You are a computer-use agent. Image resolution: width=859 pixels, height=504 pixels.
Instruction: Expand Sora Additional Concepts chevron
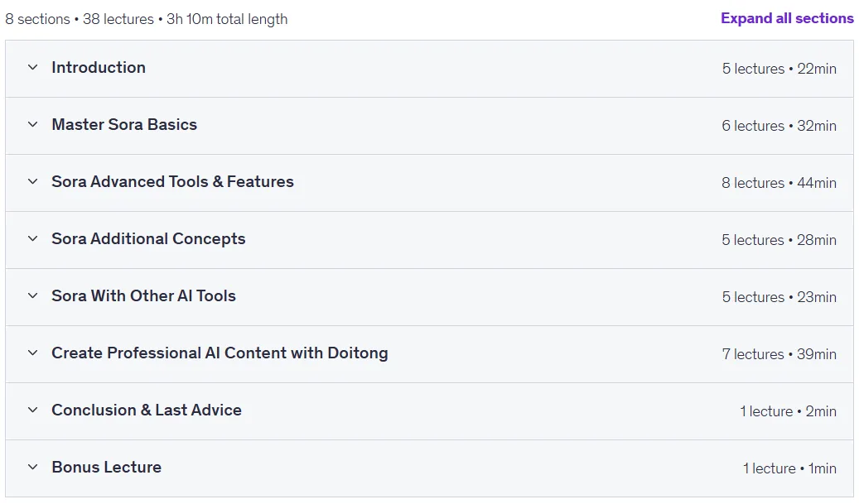coord(33,238)
